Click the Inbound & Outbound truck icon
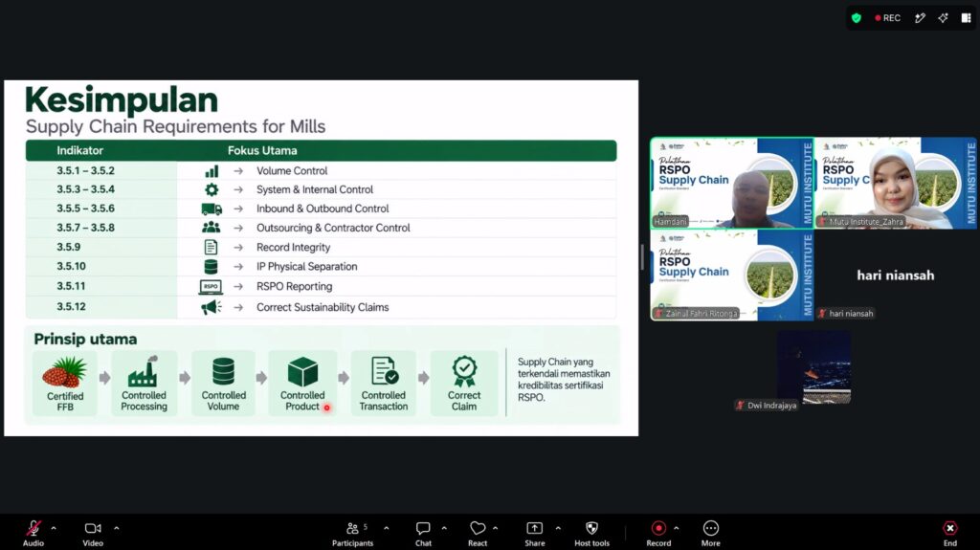 [x=212, y=209]
